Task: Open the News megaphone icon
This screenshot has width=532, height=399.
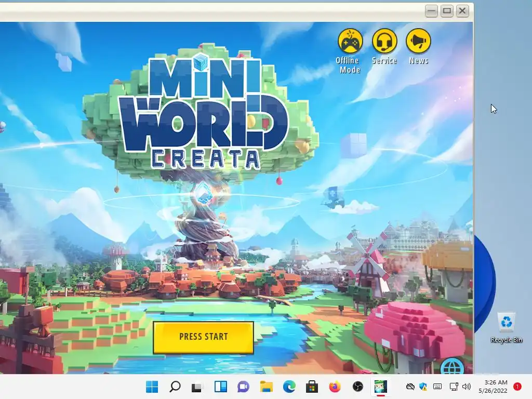Action: (418, 42)
